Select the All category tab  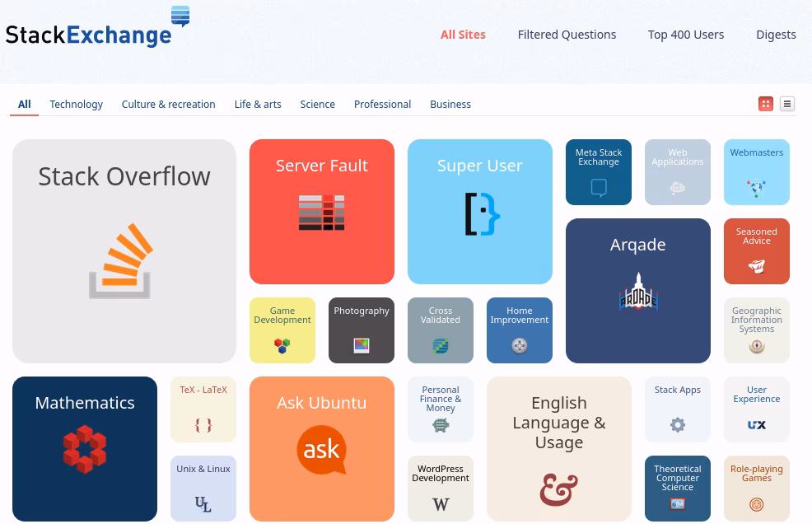coord(25,104)
